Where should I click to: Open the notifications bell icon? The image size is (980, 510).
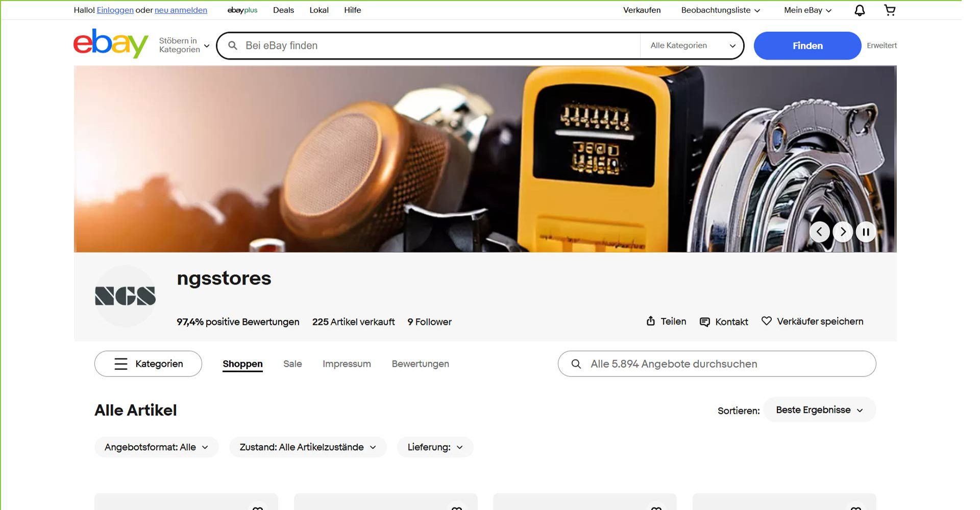pos(860,10)
